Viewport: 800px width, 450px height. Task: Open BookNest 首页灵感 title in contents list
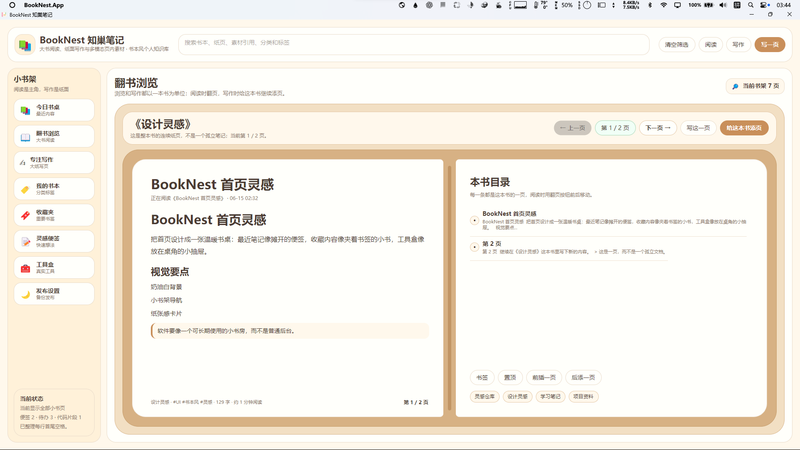coord(509,214)
